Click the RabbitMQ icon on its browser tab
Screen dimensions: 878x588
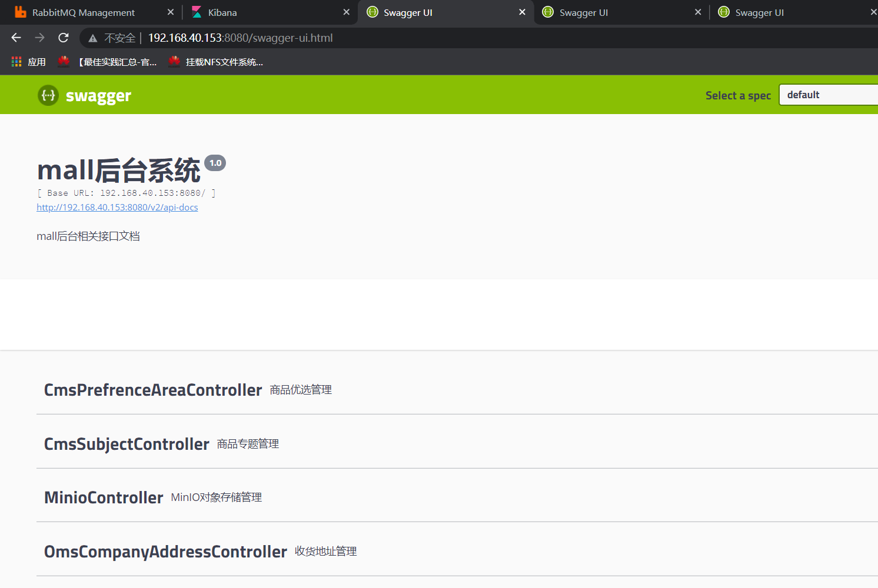[x=19, y=12]
